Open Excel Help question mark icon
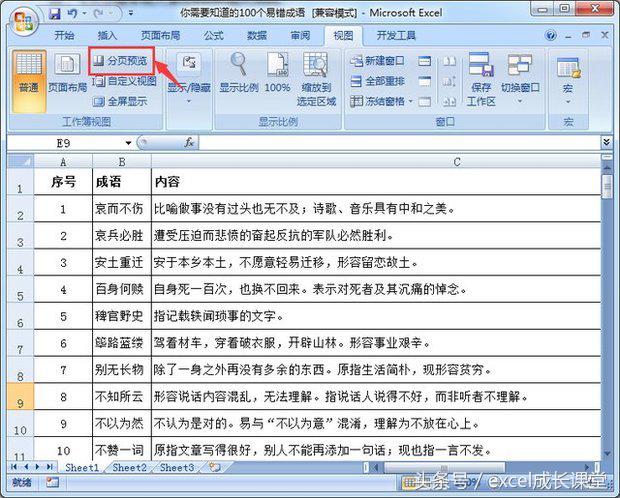 (550, 35)
